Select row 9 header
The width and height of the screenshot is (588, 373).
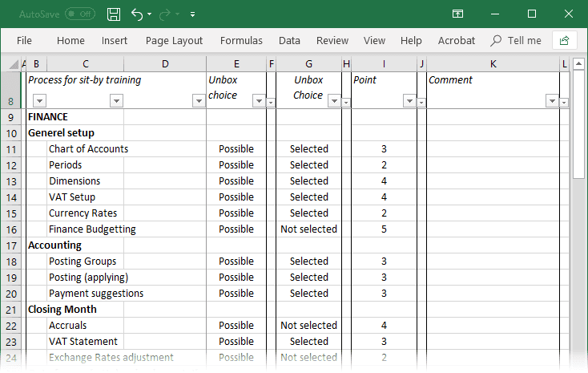11,117
